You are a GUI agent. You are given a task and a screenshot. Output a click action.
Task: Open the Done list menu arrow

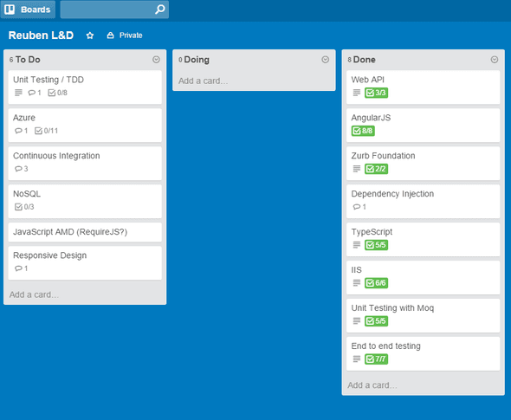coord(495,59)
